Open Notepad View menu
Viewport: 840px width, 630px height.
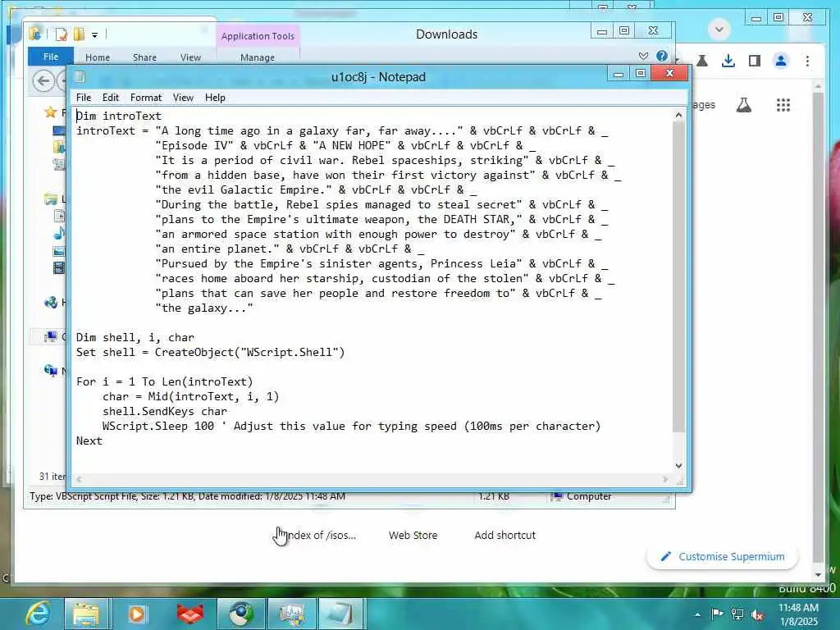click(x=183, y=98)
